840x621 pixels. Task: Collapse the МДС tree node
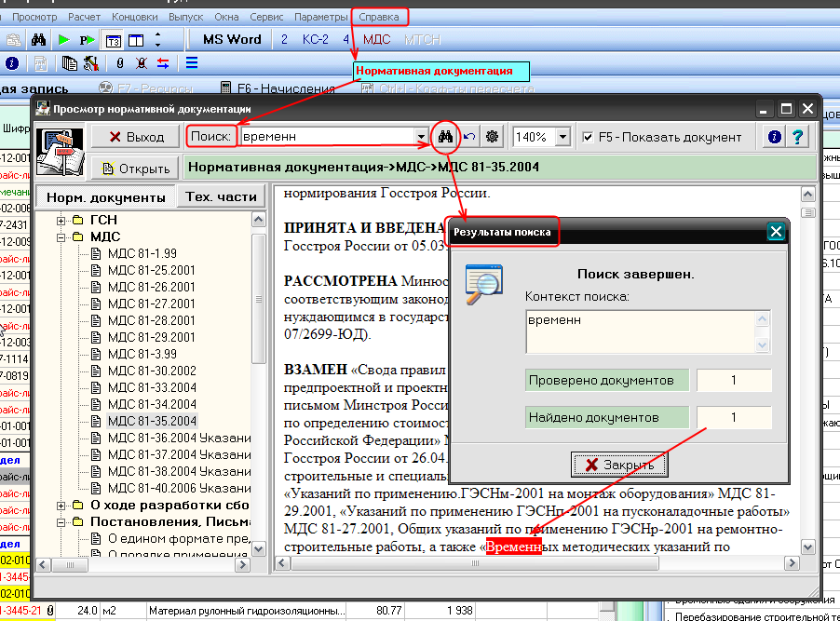pos(61,236)
